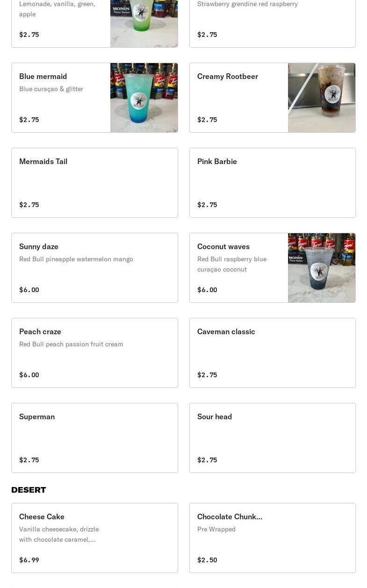Click the $6.99 Cheese Cake price
The image size is (367, 588).
(29, 560)
